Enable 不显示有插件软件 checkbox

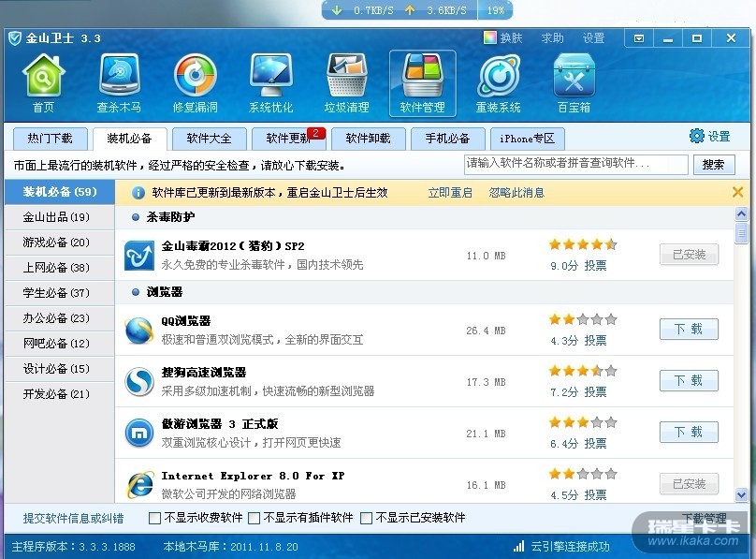pyautogui.click(x=254, y=518)
